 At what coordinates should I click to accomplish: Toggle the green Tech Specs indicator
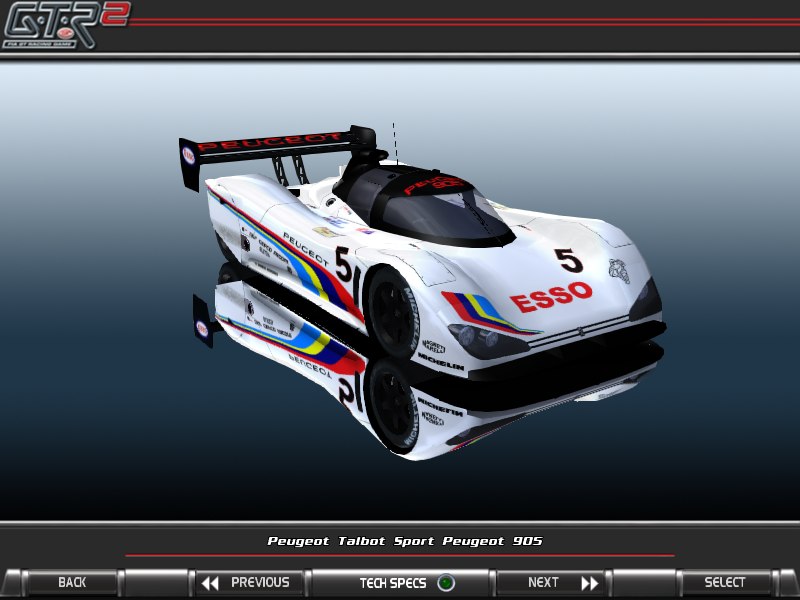[446, 583]
